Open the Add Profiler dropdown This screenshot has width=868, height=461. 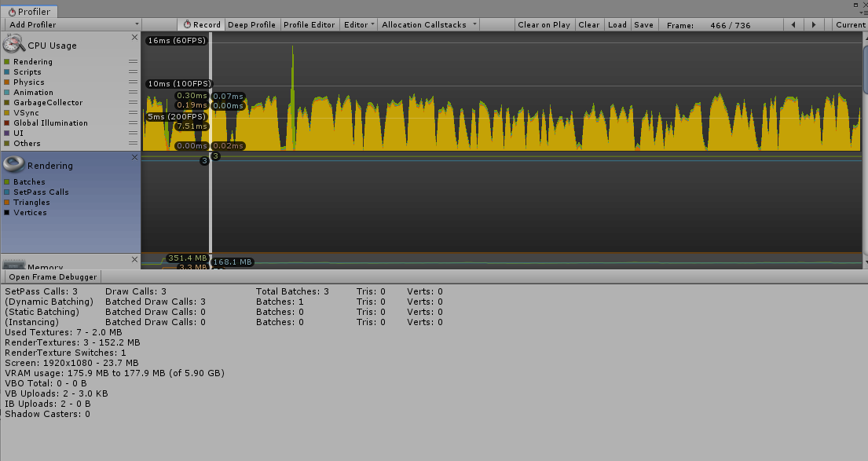pyautogui.click(x=72, y=25)
